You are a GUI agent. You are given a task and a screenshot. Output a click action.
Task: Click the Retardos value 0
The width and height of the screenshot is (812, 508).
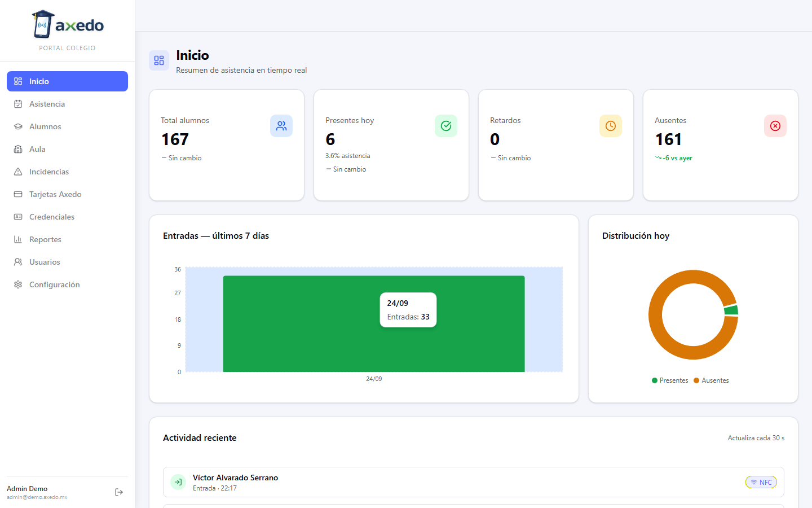[x=495, y=139]
